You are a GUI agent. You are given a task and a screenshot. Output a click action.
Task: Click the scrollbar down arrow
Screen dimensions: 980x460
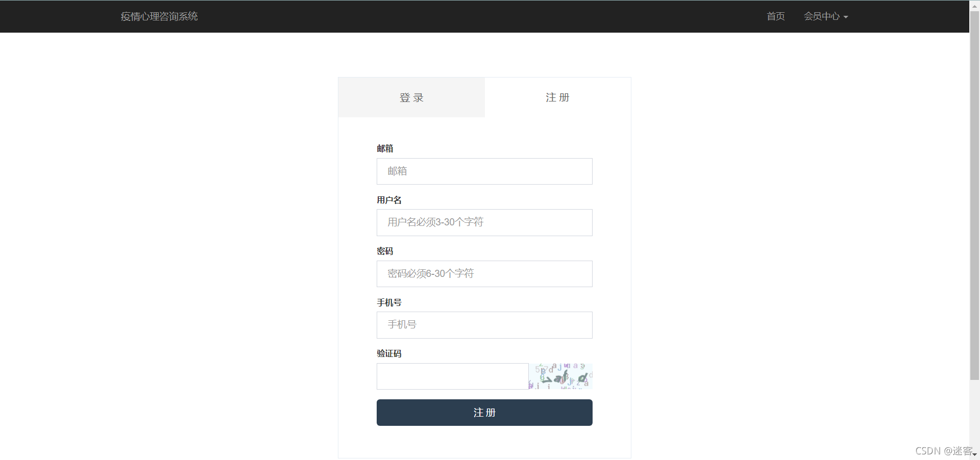pos(974,454)
